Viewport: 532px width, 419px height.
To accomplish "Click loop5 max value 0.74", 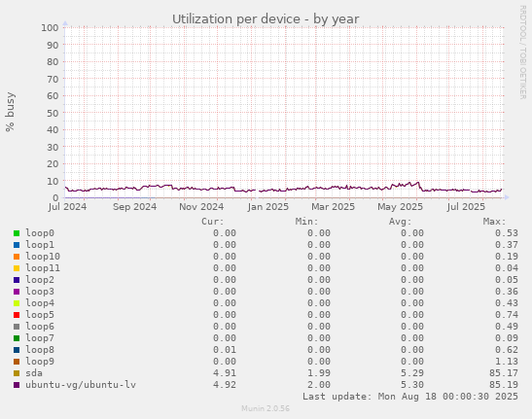I will (x=507, y=315).
